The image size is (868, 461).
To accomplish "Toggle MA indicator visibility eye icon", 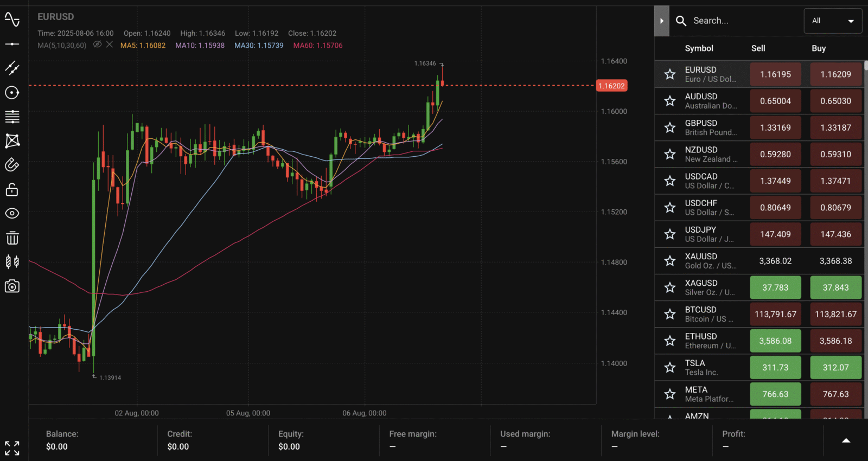I will [97, 45].
